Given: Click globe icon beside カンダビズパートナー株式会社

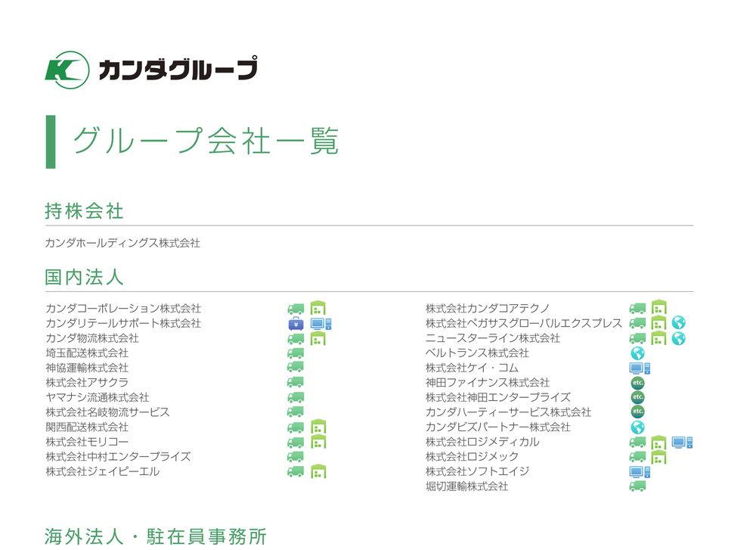Looking at the screenshot, I should click(x=638, y=427).
